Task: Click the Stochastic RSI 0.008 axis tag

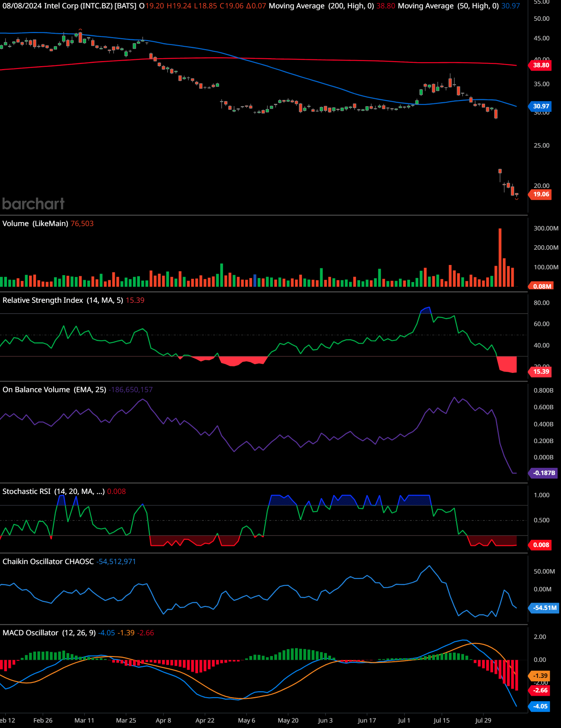Action: (541, 545)
